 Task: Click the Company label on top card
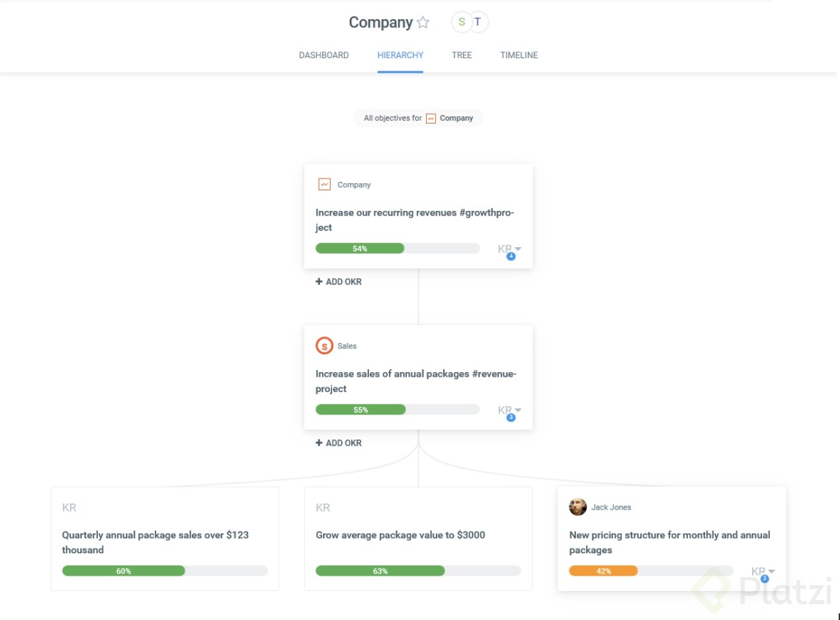tap(354, 185)
